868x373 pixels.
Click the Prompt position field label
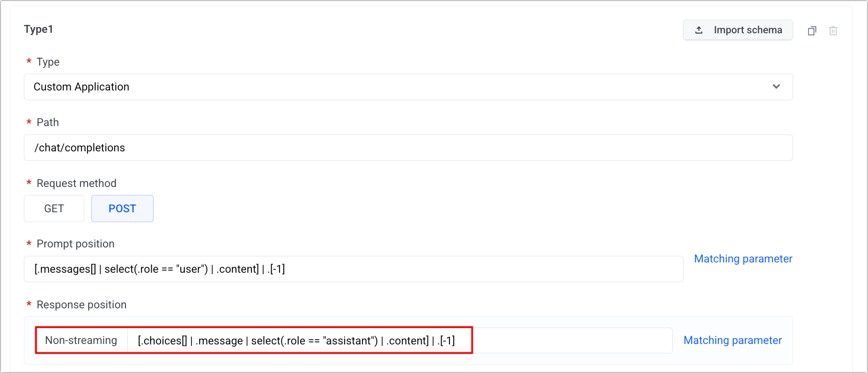click(75, 244)
